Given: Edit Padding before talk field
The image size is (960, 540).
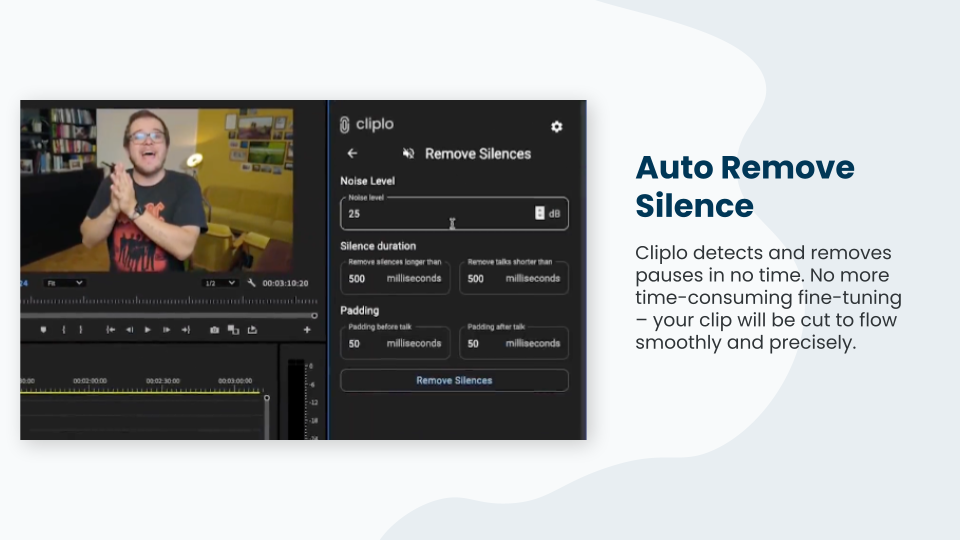Looking at the screenshot, I should [395, 343].
